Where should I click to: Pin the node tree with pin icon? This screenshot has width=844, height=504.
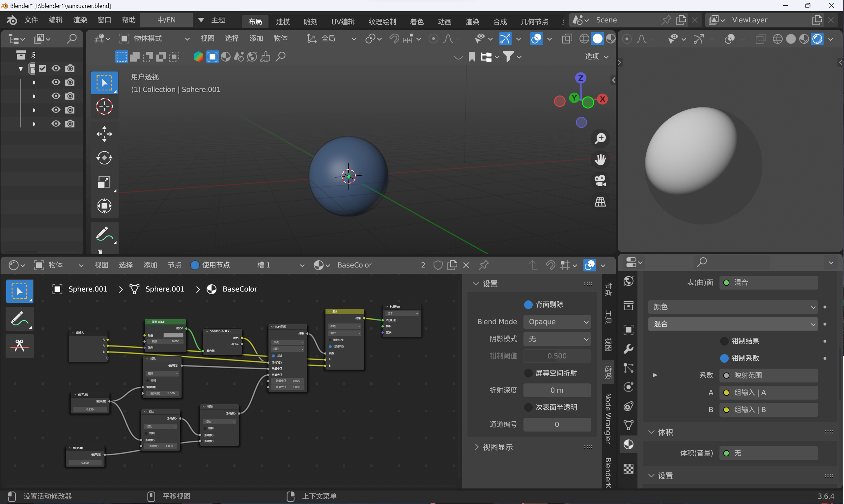(484, 265)
